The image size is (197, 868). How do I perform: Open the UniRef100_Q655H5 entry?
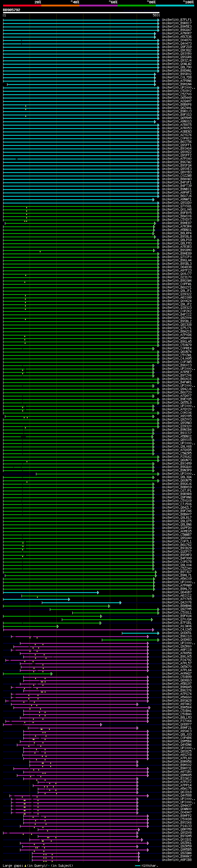pos(176,118)
